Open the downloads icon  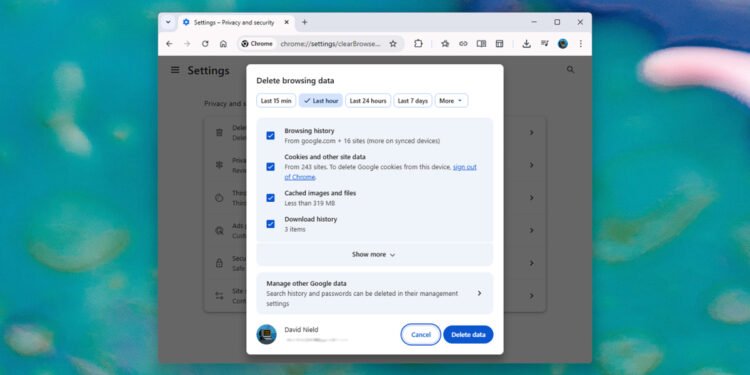click(526, 44)
